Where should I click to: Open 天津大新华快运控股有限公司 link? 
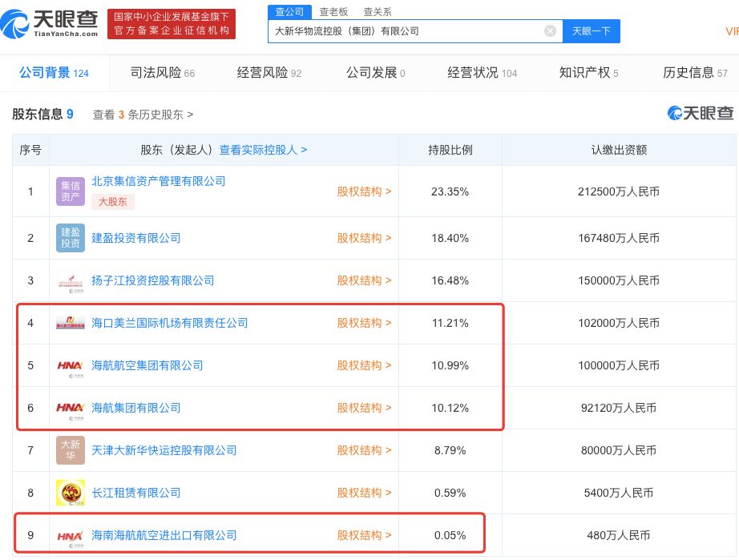click(164, 450)
